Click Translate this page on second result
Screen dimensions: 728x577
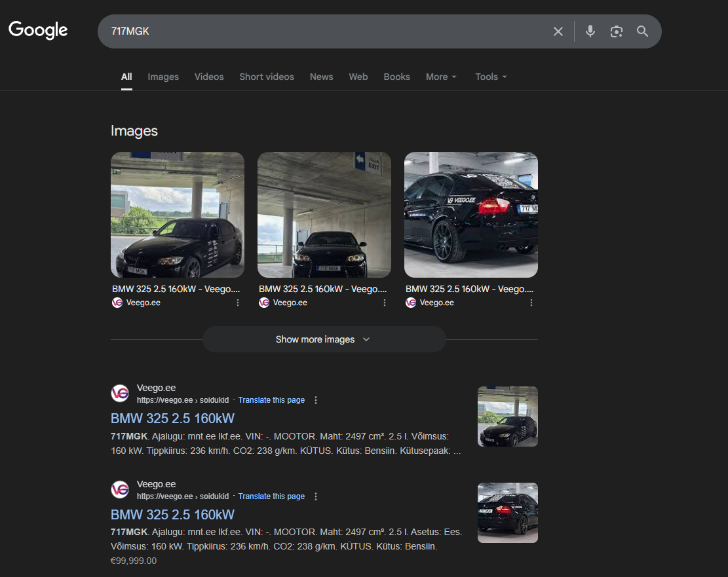click(x=271, y=496)
